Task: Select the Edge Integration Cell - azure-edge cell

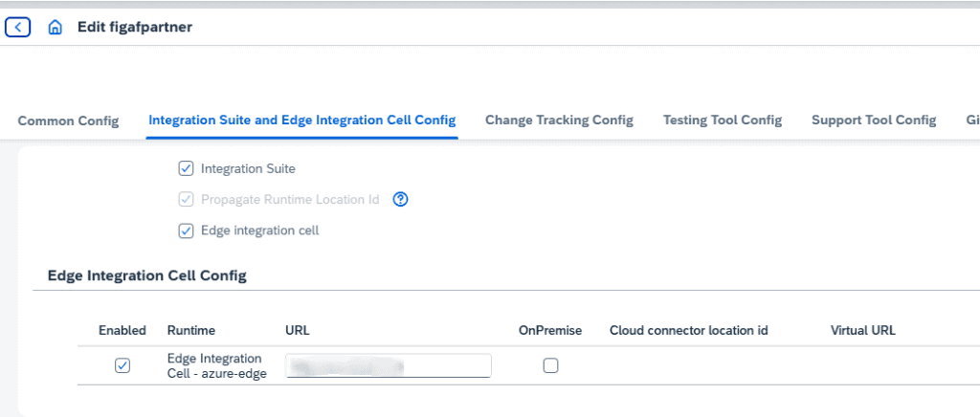Action: pyautogui.click(x=217, y=366)
